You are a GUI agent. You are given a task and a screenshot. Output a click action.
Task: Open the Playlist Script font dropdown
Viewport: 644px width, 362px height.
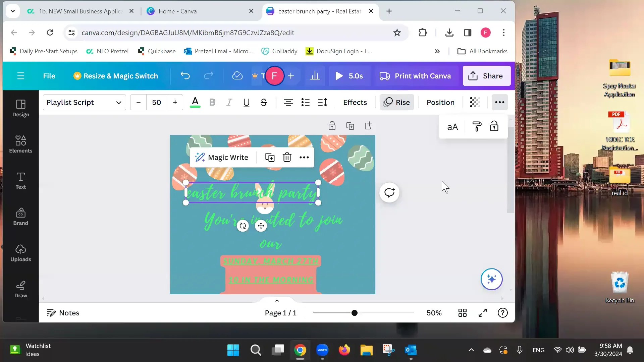[x=84, y=102]
